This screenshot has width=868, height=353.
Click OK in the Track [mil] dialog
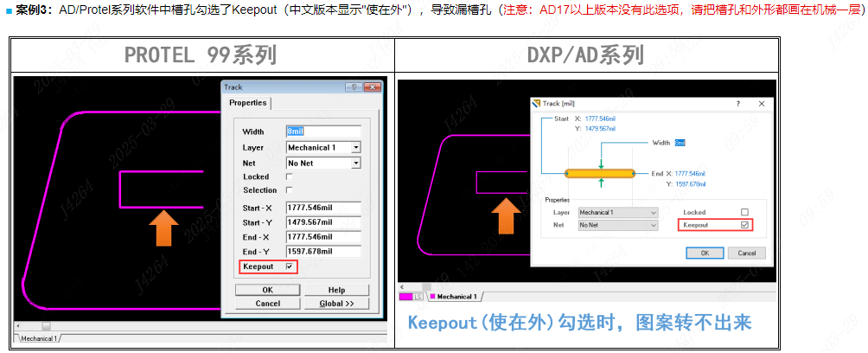[x=705, y=253]
